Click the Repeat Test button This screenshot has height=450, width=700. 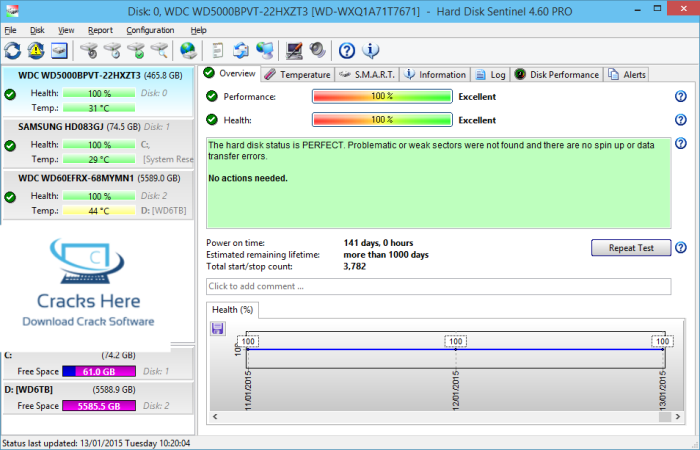(x=631, y=248)
